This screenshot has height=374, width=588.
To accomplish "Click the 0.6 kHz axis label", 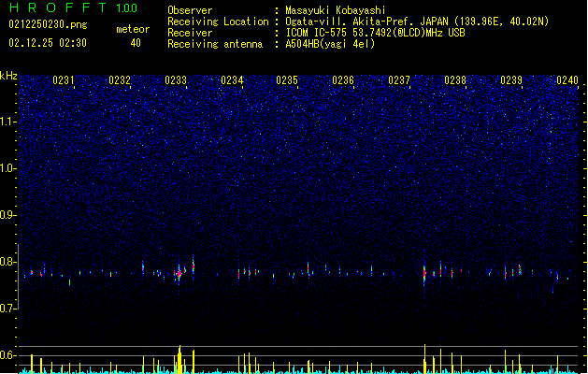I will coord(7,355).
